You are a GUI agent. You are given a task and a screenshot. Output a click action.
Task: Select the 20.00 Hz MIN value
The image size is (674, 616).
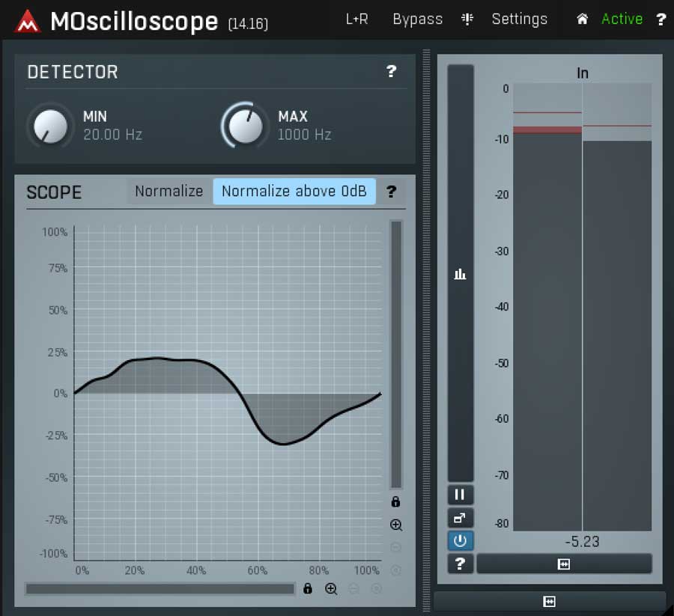click(112, 135)
